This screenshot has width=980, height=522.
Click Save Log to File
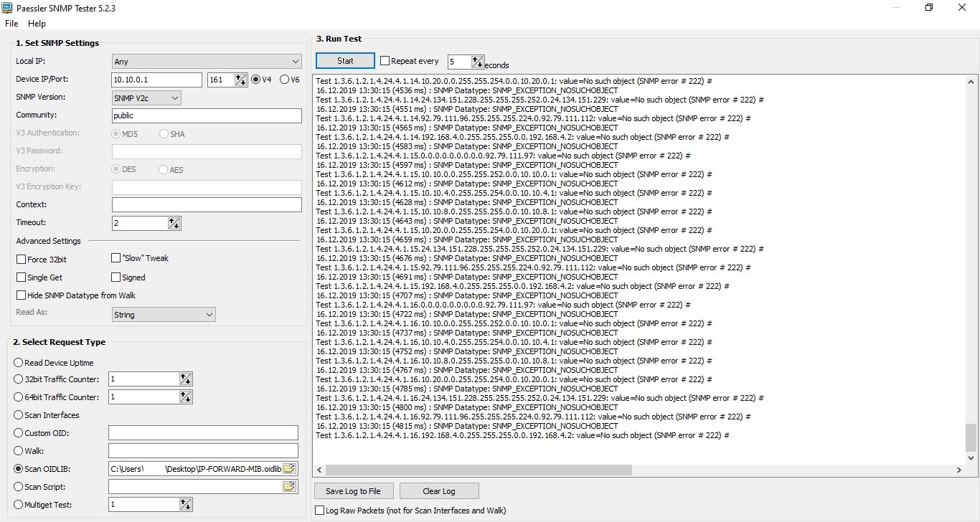point(353,491)
